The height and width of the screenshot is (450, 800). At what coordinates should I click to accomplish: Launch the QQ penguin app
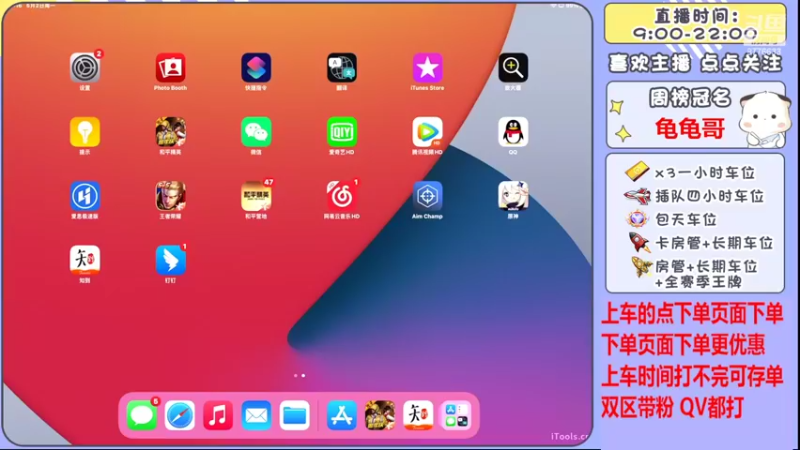pos(513,132)
